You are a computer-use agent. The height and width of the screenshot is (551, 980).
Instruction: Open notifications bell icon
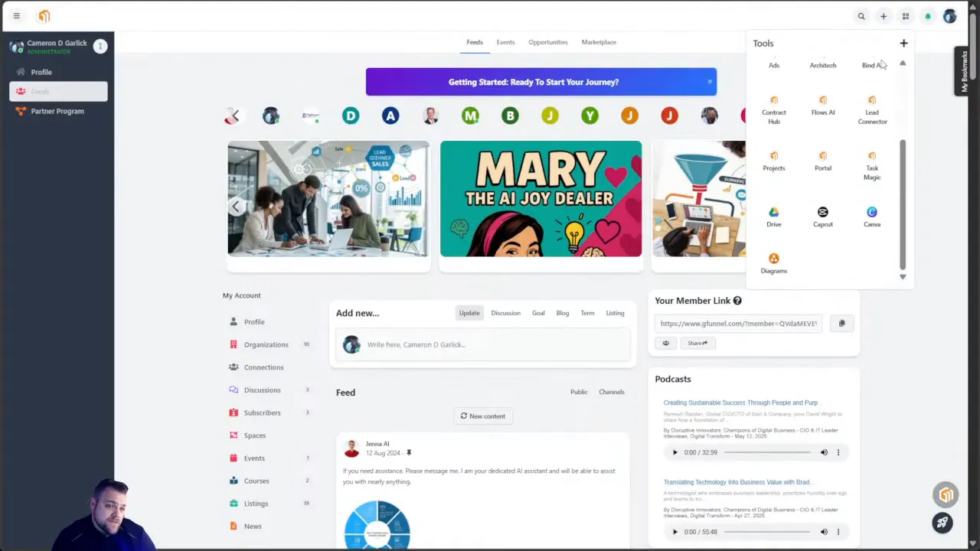(928, 16)
